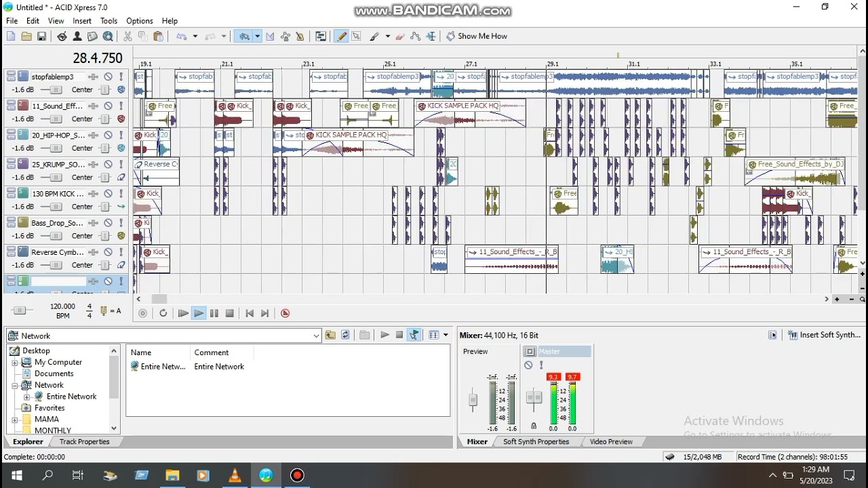Open the Tools menu
This screenshot has height=488, width=868.
[108, 21]
